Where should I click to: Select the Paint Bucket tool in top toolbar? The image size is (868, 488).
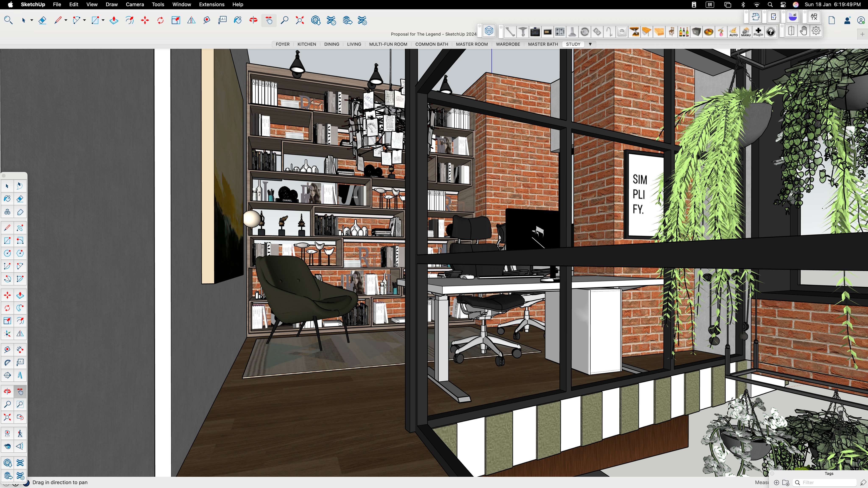coord(238,21)
